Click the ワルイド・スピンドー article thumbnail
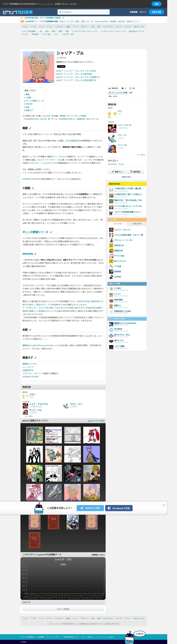This screenshot has height=644, width=177. click(x=111, y=230)
